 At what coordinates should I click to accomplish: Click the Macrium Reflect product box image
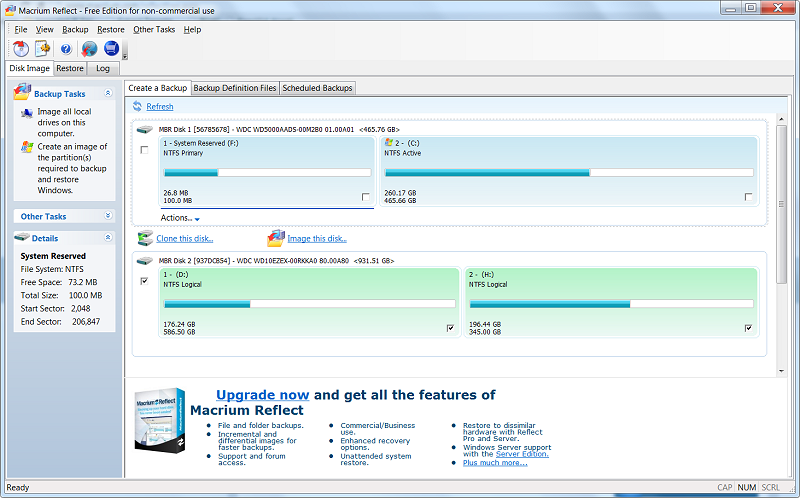[160, 420]
